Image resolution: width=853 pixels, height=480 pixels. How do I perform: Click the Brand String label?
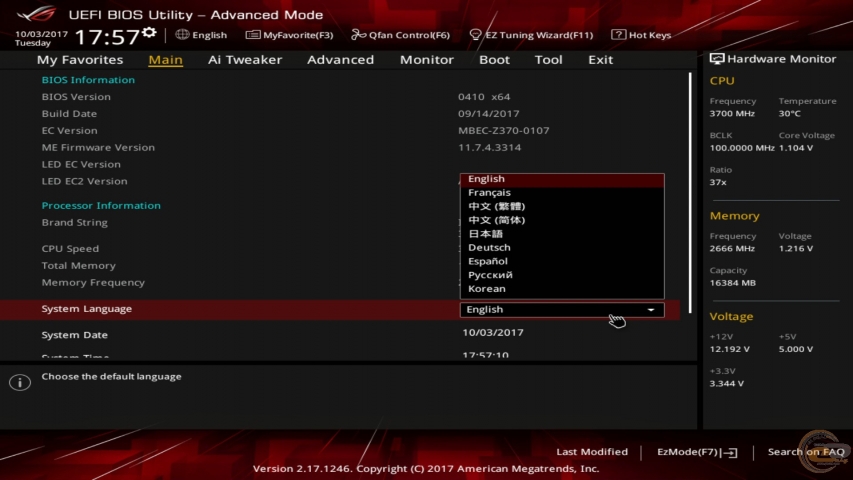tap(75, 223)
